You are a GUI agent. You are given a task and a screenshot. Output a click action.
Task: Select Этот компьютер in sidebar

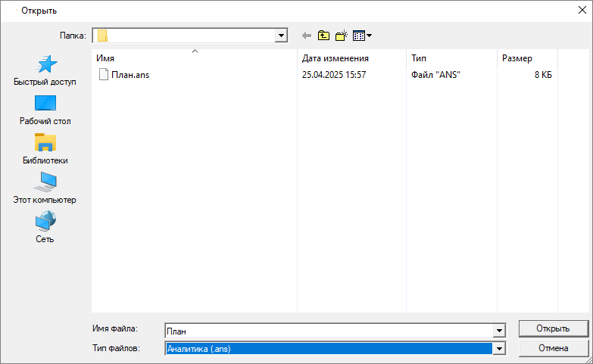point(45,188)
